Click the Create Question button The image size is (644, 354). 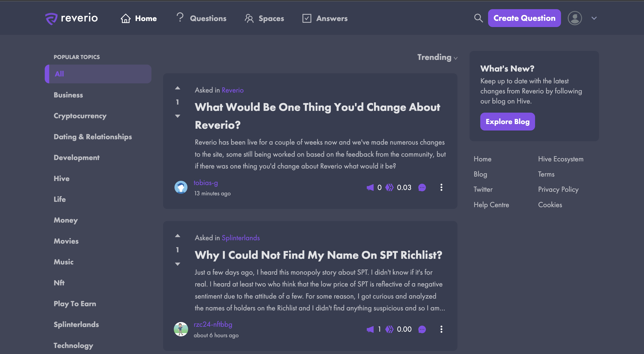pyautogui.click(x=524, y=18)
